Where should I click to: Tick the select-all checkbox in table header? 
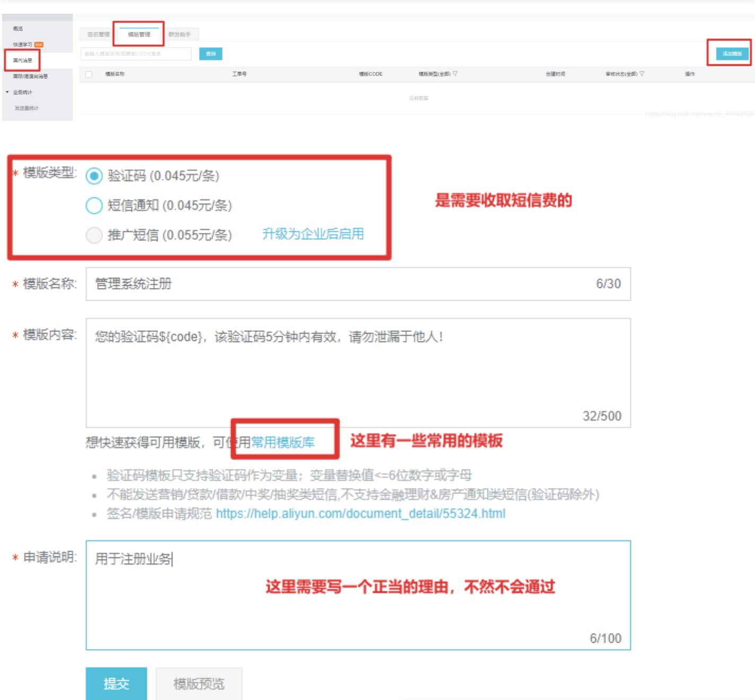pos(89,74)
